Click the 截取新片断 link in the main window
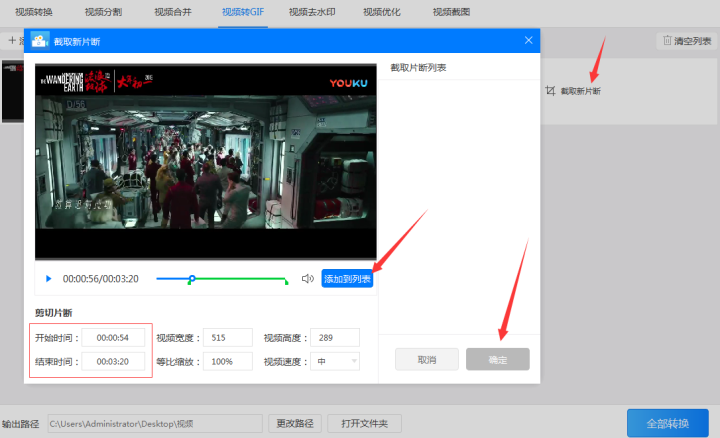Screen dimensions: 720x438 [580, 91]
